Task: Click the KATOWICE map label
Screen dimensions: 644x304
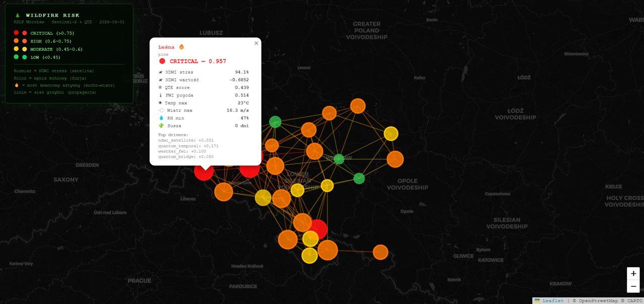Action: tap(491, 260)
